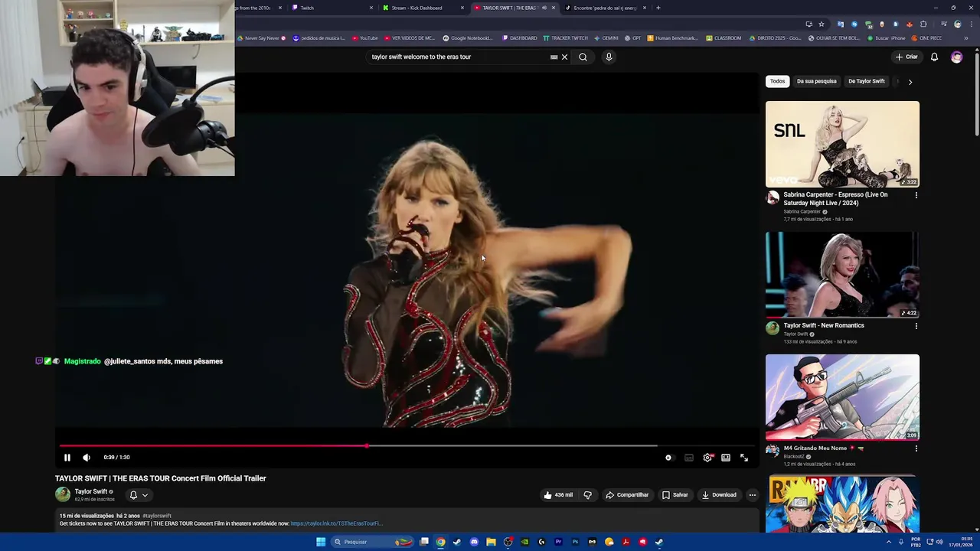Open the CLASSROOM bookmark
Screen dimensions: 980x551
click(724, 37)
